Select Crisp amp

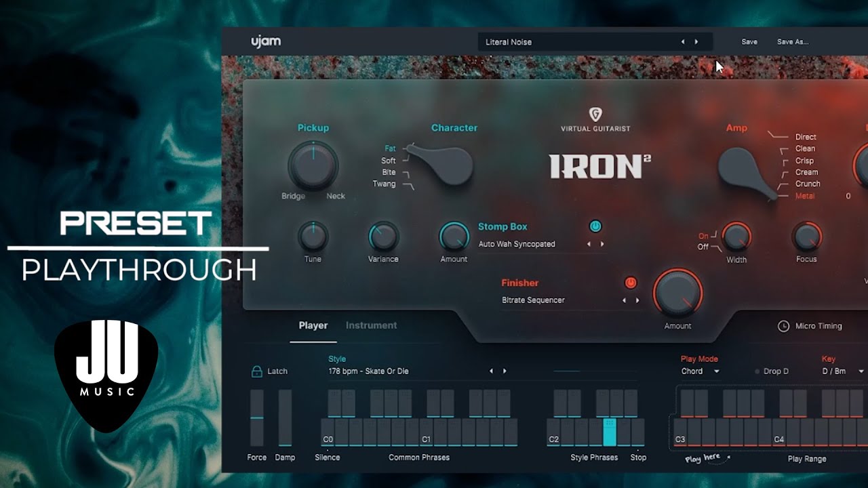tap(804, 161)
